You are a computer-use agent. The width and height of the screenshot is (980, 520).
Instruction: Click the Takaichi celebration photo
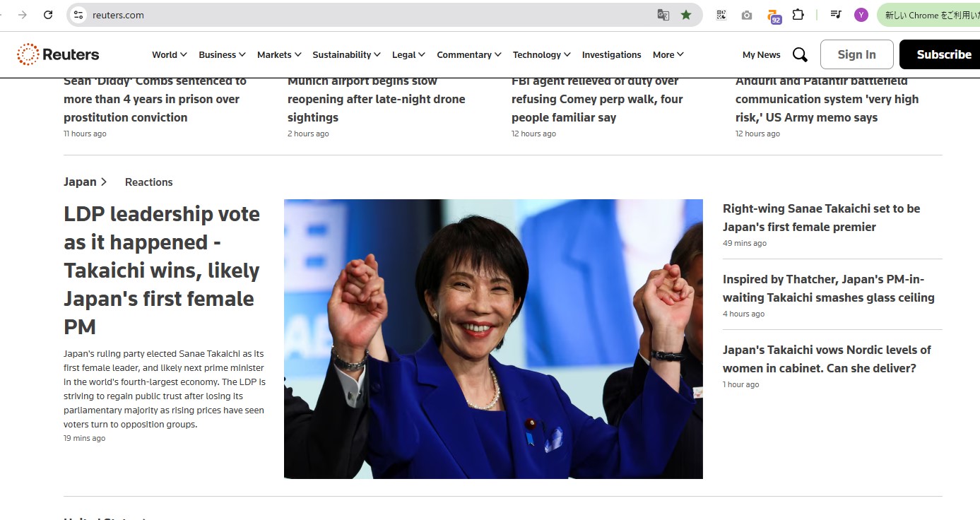(493, 339)
